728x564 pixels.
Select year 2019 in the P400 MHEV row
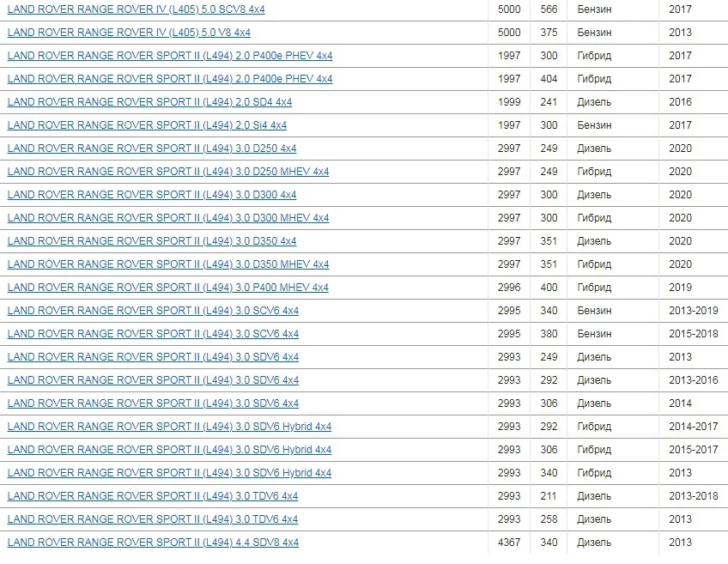click(680, 288)
